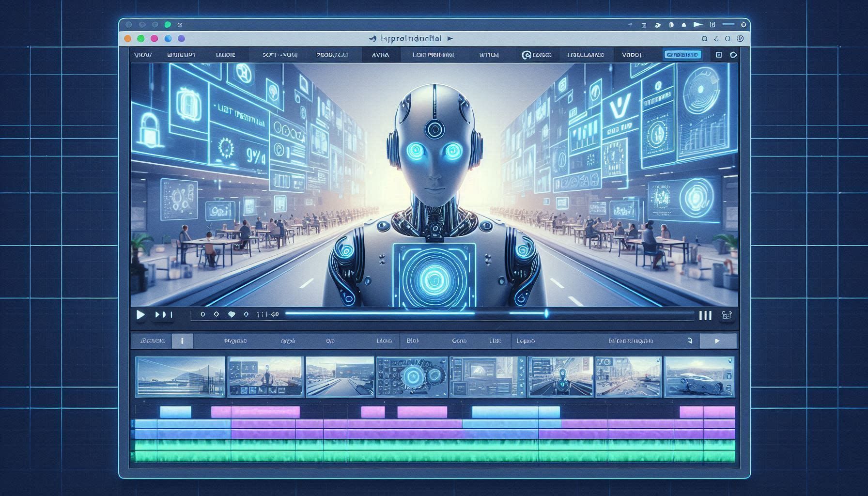
Task: Select the first blue clip on the top track
Action: 175,412
